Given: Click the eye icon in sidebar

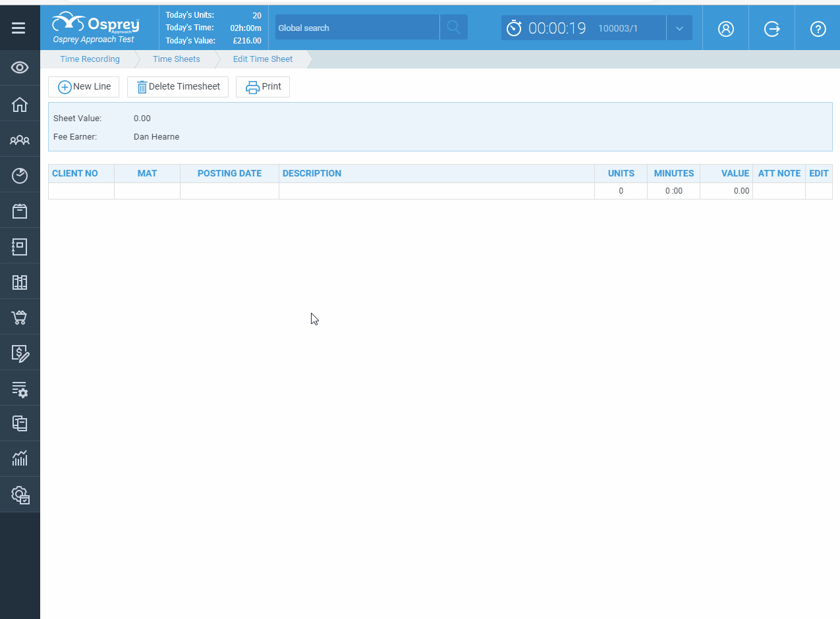Looking at the screenshot, I should pyautogui.click(x=20, y=68).
